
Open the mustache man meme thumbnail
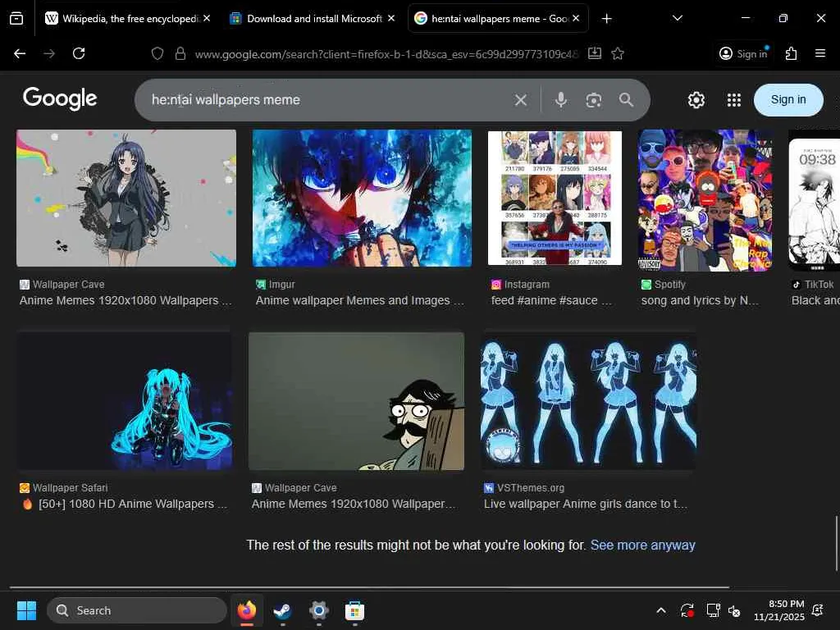point(356,401)
